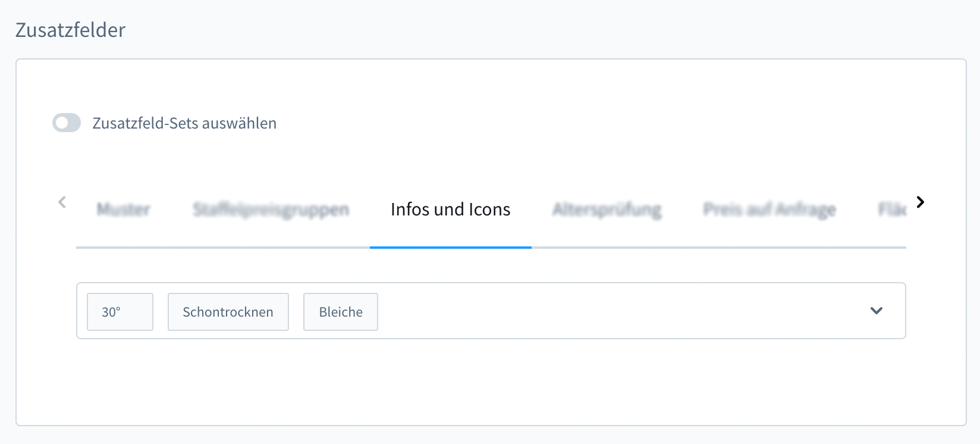Viewport: 980px width, 444px height.
Task: Select the partially cut-off tab at far right
Action: point(891,210)
